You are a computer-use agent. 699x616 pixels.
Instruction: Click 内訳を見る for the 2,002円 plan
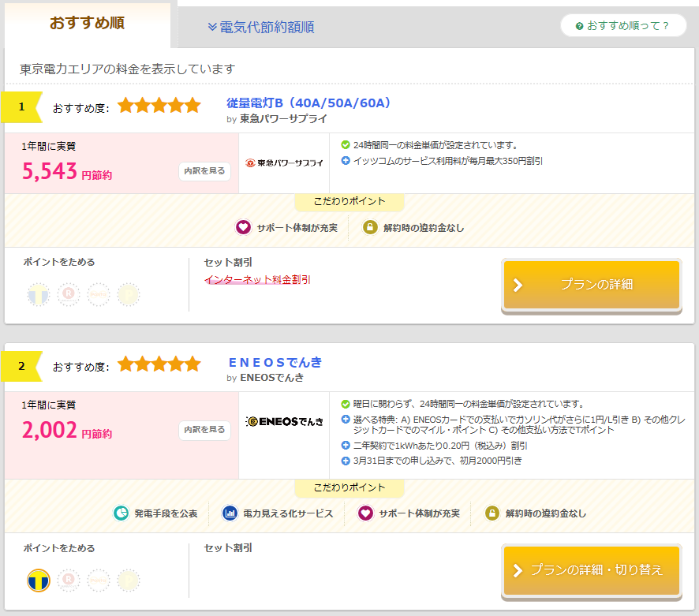coord(204,430)
